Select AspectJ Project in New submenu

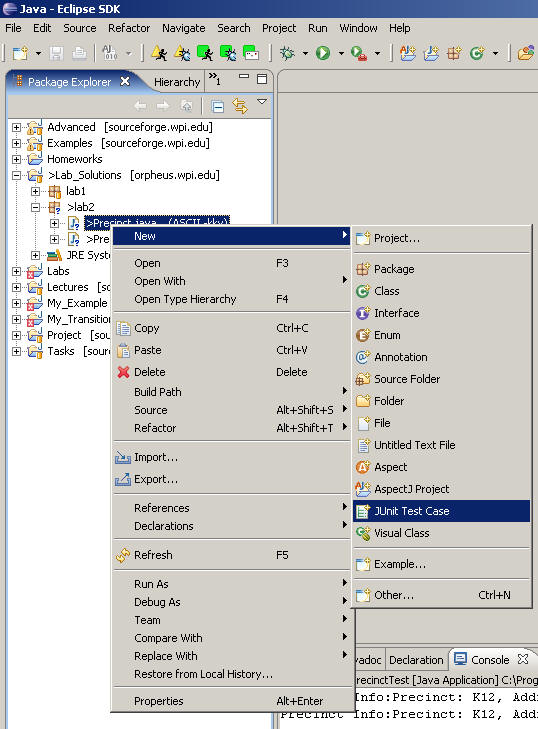pyautogui.click(x=441, y=489)
